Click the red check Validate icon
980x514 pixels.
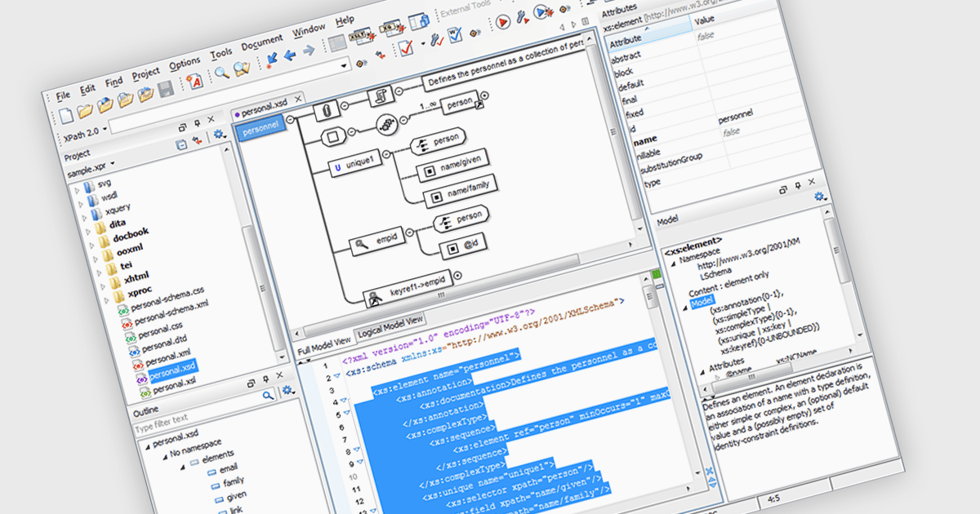(x=406, y=47)
